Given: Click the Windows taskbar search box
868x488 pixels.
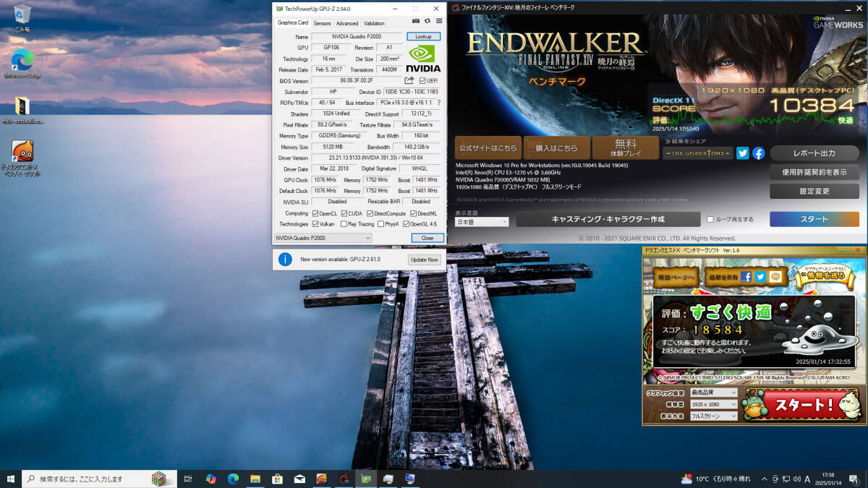Looking at the screenshot, I should [98, 479].
